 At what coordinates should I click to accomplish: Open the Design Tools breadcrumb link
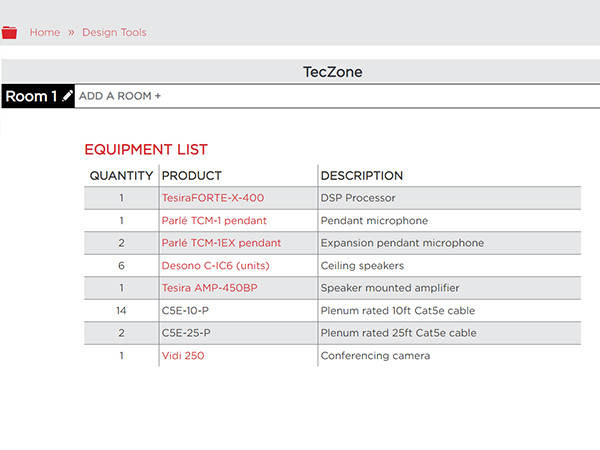114,32
